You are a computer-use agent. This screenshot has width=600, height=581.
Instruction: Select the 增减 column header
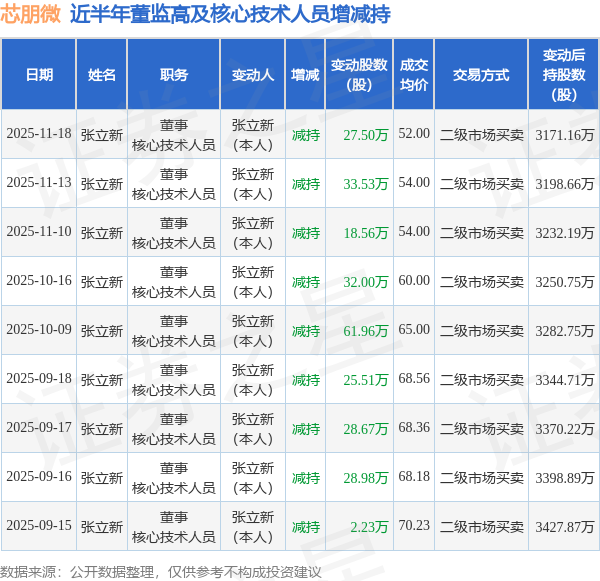[x=305, y=75]
